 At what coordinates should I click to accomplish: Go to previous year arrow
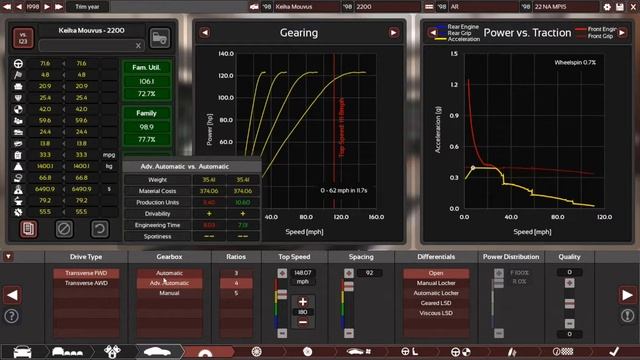click(x=19, y=7)
